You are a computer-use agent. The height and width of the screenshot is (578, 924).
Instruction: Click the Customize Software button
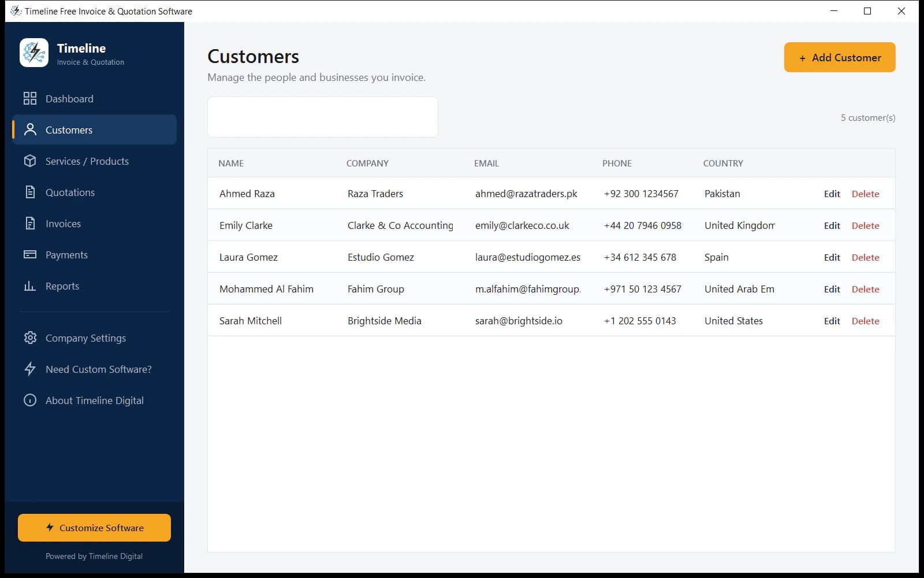tap(94, 528)
